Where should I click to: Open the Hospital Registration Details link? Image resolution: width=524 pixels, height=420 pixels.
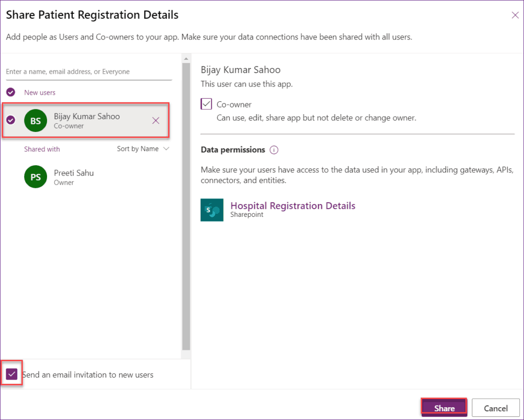point(293,205)
